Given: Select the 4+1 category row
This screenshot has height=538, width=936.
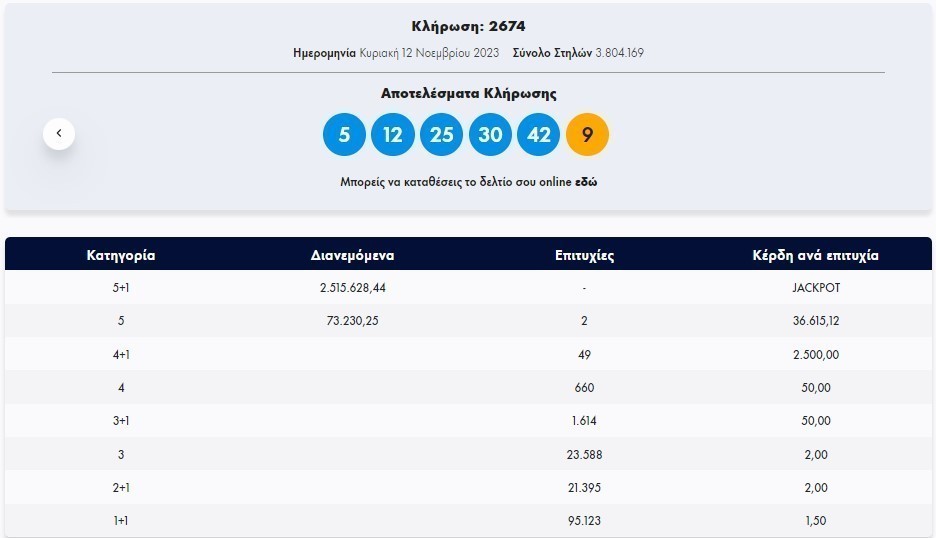Looking at the screenshot, I should [121, 354].
